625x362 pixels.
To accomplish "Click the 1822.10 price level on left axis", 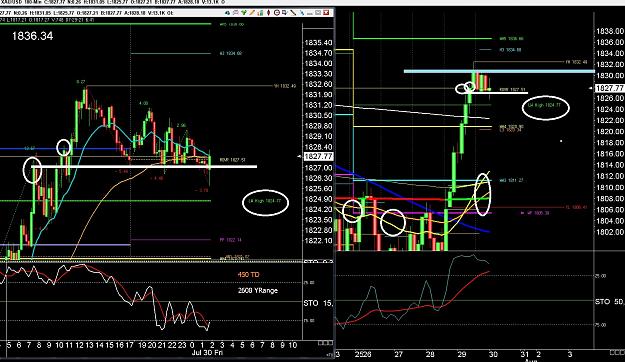I will [x=318, y=240].
